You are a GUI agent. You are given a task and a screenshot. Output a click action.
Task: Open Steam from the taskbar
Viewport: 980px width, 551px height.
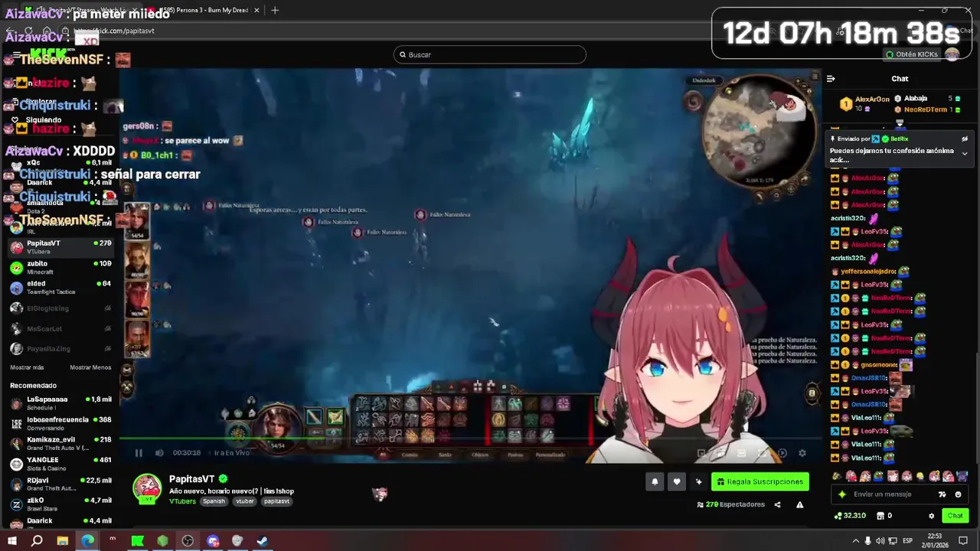tap(262, 541)
